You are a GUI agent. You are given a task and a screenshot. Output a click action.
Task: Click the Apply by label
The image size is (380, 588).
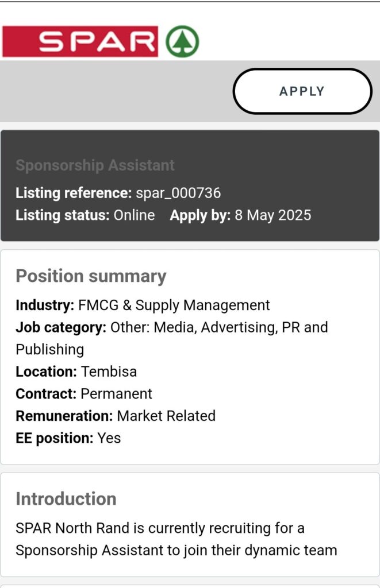click(200, 215)
